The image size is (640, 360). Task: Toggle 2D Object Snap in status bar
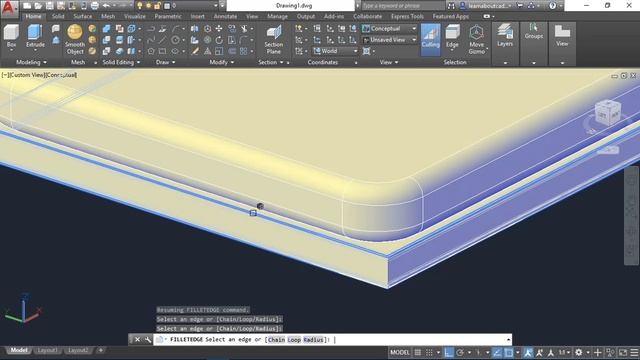tap(509, 353)
